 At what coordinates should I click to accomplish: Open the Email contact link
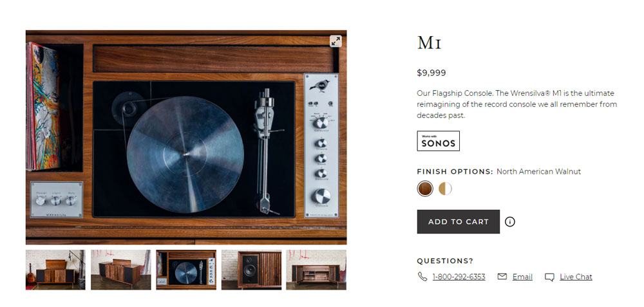click(x=522, y=277)
